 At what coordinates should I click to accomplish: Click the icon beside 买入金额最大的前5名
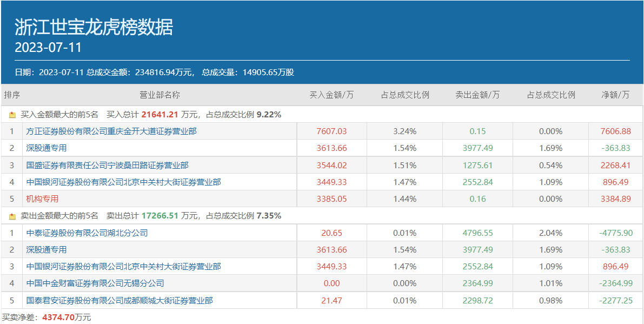12,115
